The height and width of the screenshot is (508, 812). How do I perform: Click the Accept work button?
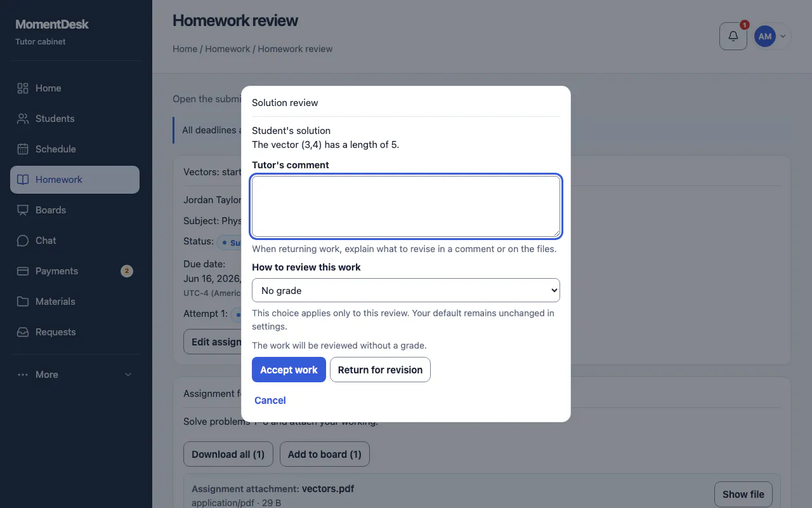click(x=289, y=370)
